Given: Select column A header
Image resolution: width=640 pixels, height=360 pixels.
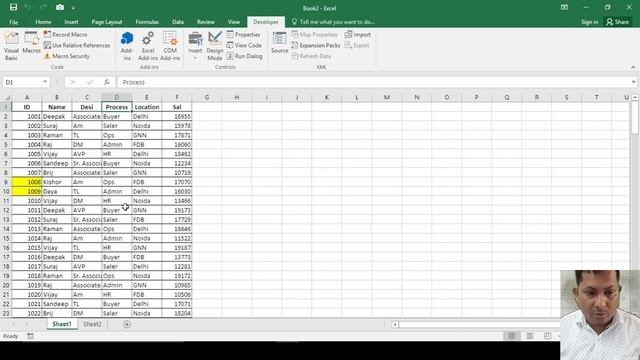Looking at the screenshot, I should click(x=27, y=98).
